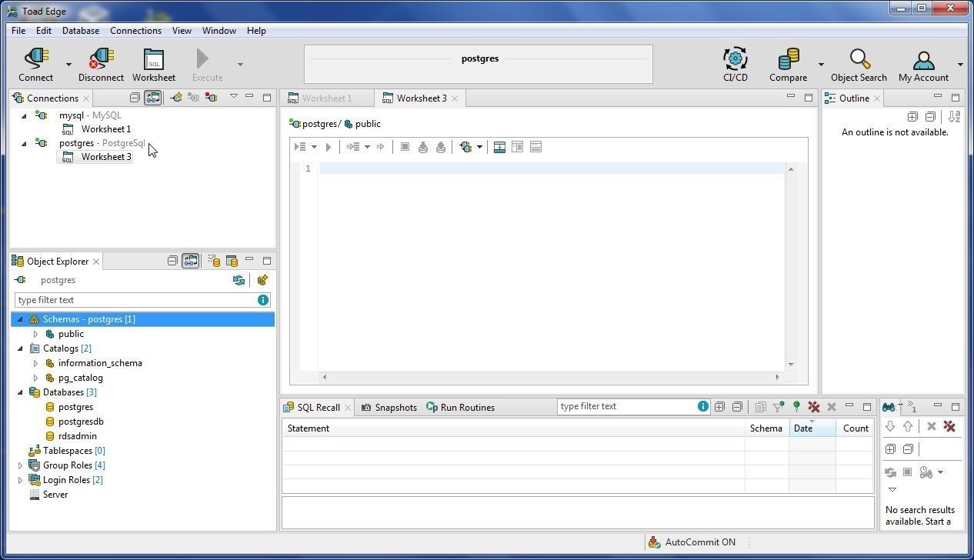Toggle the first result layout icon in worksheet toolbar
The height and width of the screenshot is (560, 974).
[499, 147]
